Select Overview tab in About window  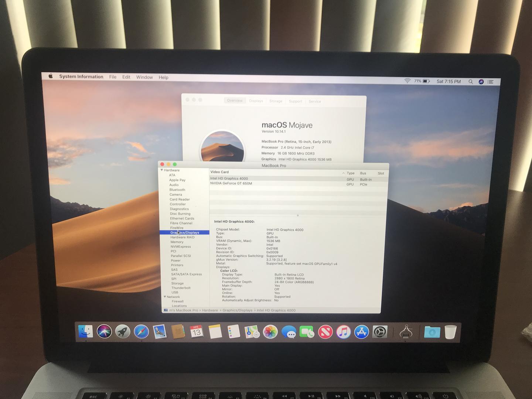click(235, 100)
